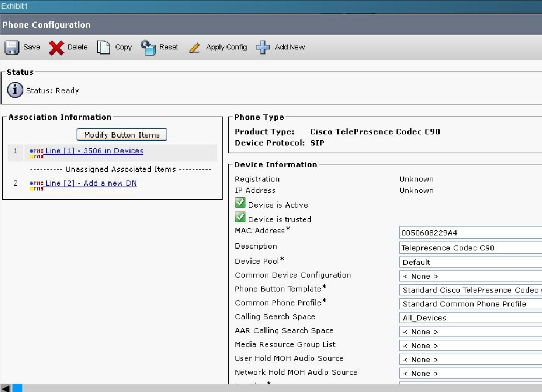The height and width of the screenshot is (392, 542).
Task: Click the IP Address Unknown value
Action: (416, 190)
